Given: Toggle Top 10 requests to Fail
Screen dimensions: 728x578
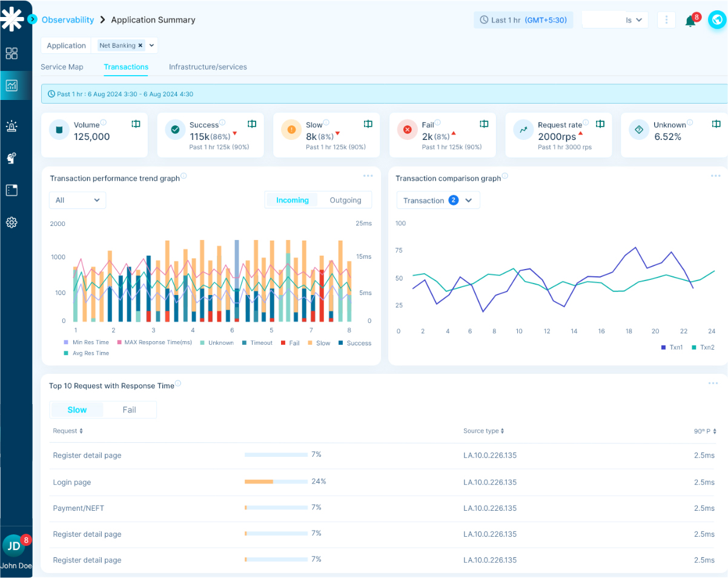Looking at the screenshot, I should click(x=129, y=410).
